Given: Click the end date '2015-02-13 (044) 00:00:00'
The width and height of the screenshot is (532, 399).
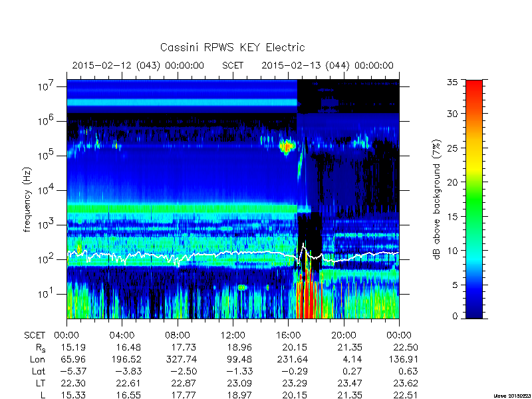Looking at the screenshot, I should pos(327,65).
